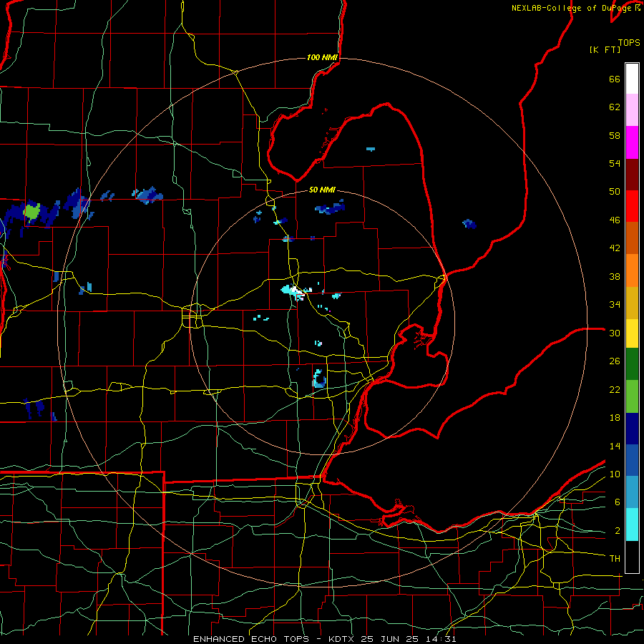This screenshot has width=644, height=644.
Task: Click the "26" legend value
Action: pyautogui.click(x=615, y=361)
